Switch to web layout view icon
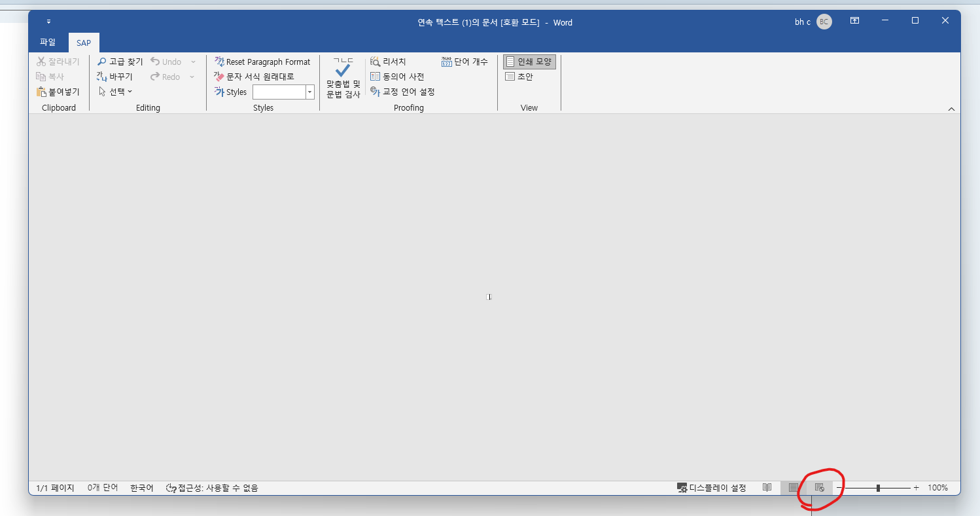 tap(819, 488)
